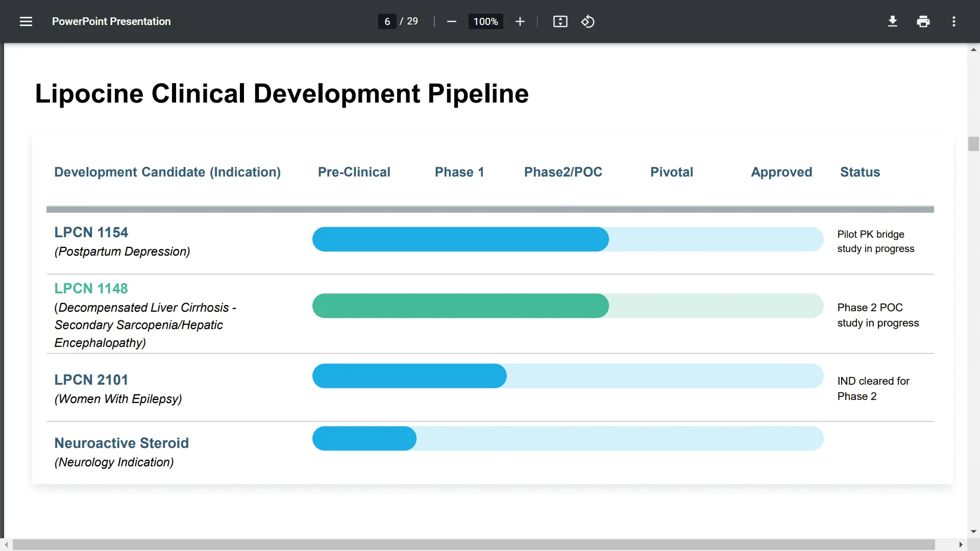Click the horizontal scrollbar thumb
The width and height of the screenshot is (980, 551).
[x=474, y=545]
